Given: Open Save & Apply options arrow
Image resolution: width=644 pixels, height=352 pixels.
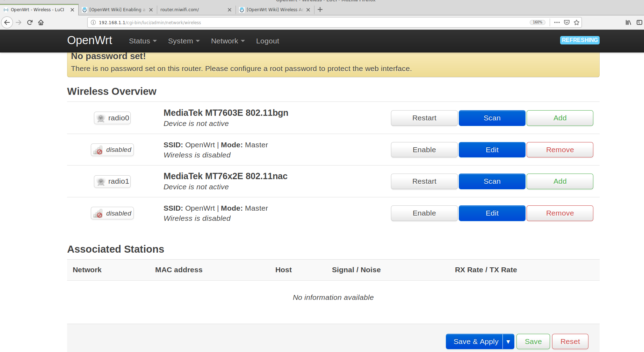Looking at the screenshot, I should pyautogui.click(x=508, y=342).
